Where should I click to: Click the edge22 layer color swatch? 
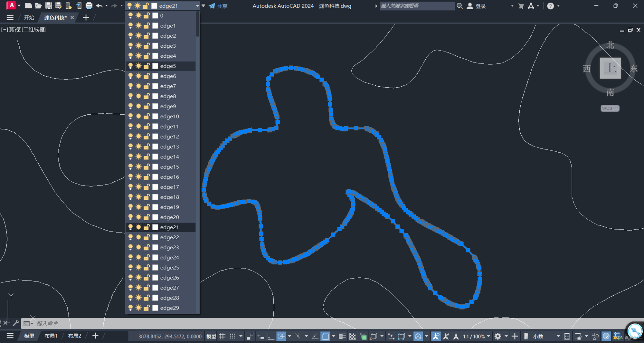(x=155, y=237)
